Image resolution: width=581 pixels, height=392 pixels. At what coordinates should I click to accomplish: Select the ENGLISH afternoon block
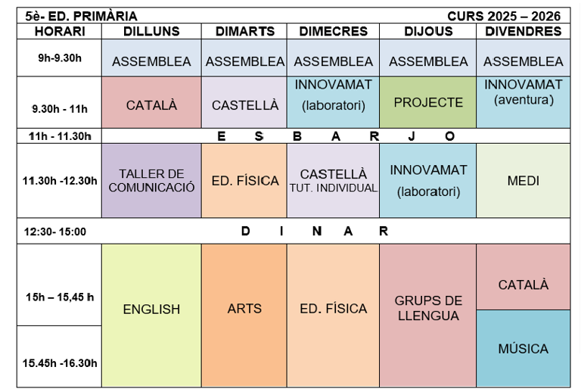[x=151, y=309]
